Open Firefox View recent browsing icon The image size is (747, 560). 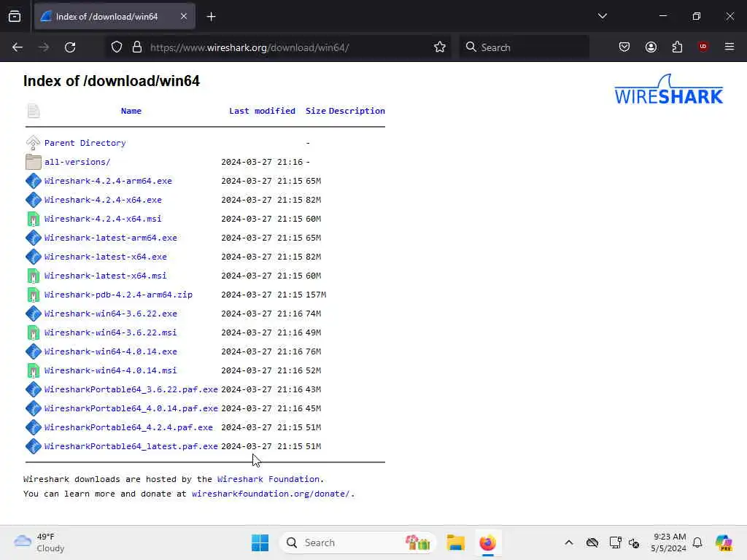pyautogui.click(x=15, y=17)
